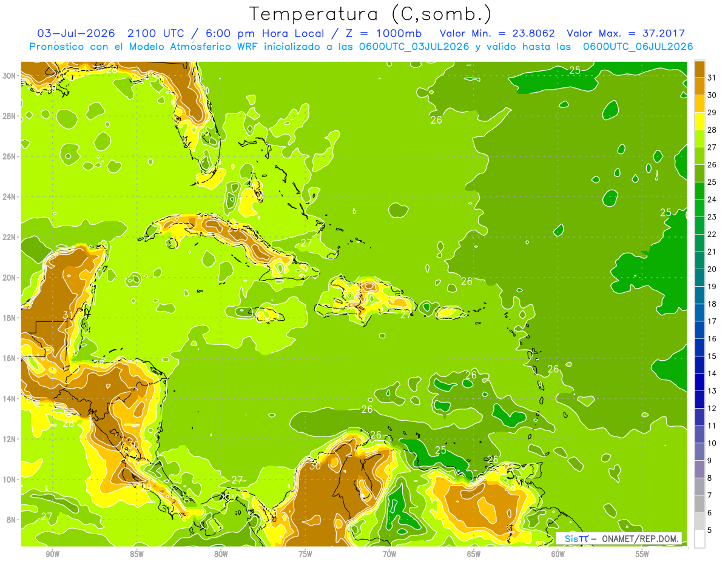Select the '03-Jul-2026' date text
This screenshot has height=562, width=728.
(77, 33)
